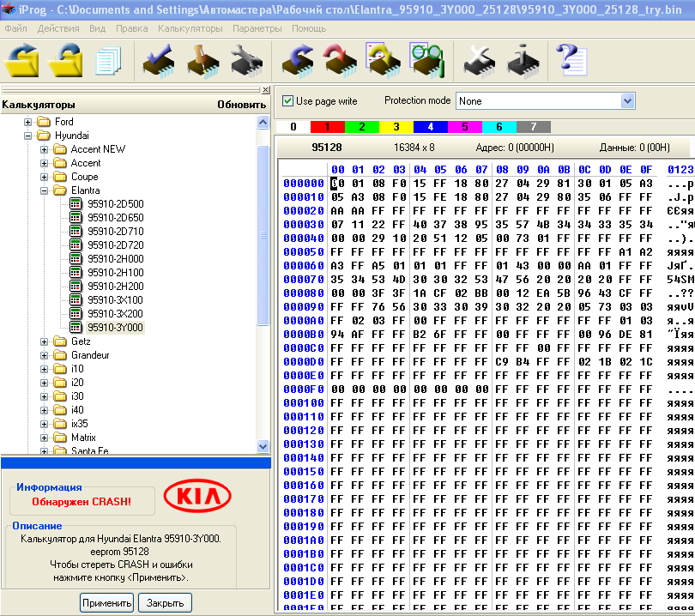Viewport: 695px width, 616px height.
Task: Click tree scrollbar up arrow
Action: click(263, 122)
